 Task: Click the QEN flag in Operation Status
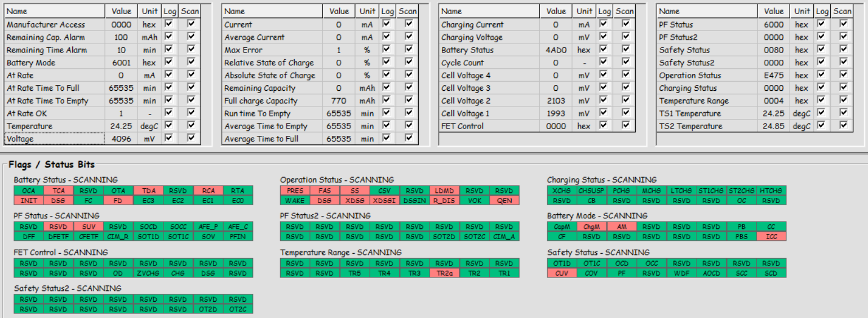pyautogui.click(x=504, y=201)
